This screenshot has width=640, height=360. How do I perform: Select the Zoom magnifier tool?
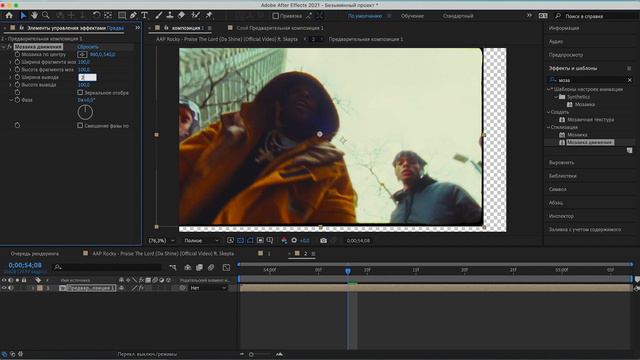[x=46, y=16]
